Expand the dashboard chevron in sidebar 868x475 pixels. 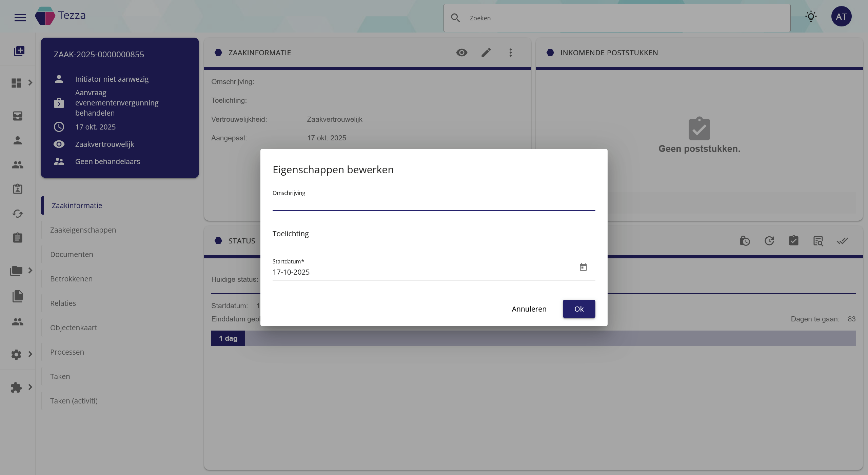(30, 82)
